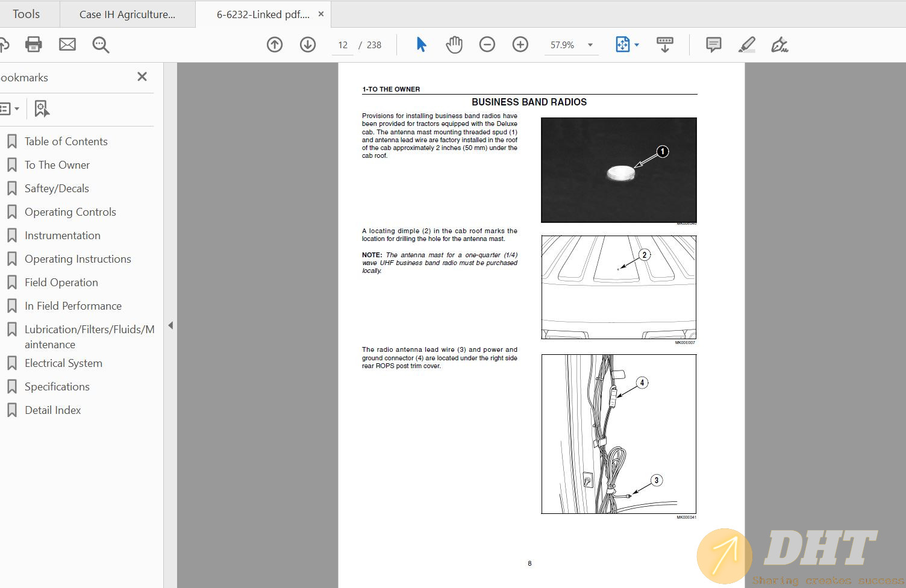The image size is (906, 588).
Task: Jump to Detail Index bookmark
Action: (53, 410)
